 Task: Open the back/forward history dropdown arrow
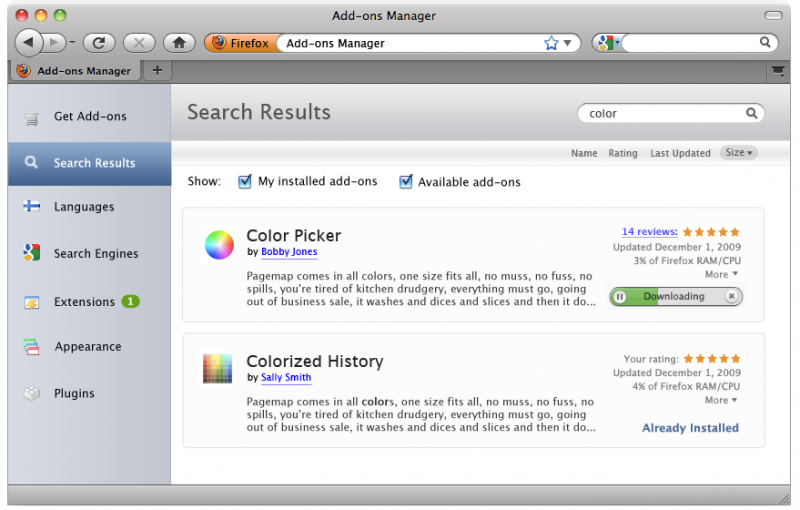pos(72,43)
